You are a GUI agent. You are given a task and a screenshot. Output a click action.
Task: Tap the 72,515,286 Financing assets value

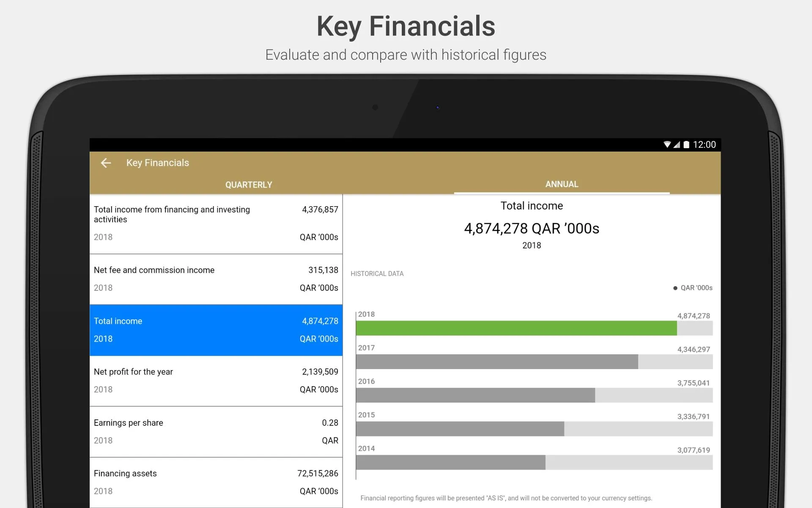pos(318,473)
